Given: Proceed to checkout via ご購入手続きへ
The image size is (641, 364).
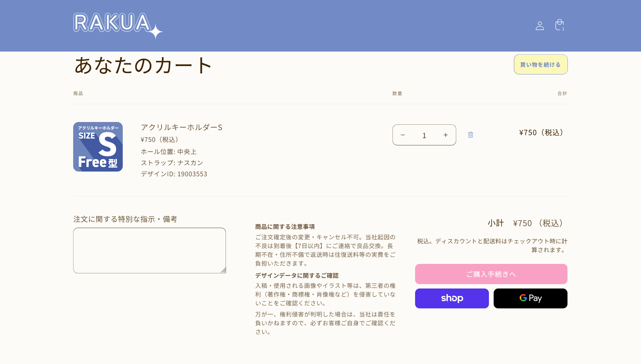Looking at the screenshot, I should [491, 274].
